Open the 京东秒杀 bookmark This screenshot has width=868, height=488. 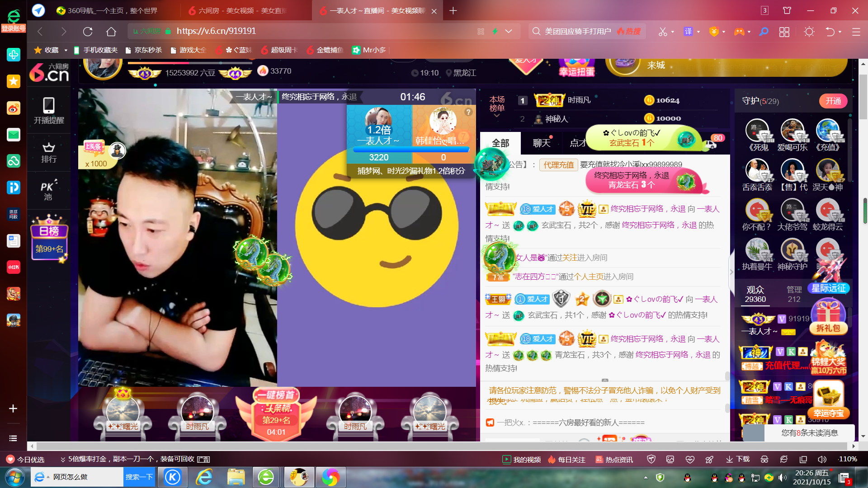pyautogui.click(x=144, y=50)
